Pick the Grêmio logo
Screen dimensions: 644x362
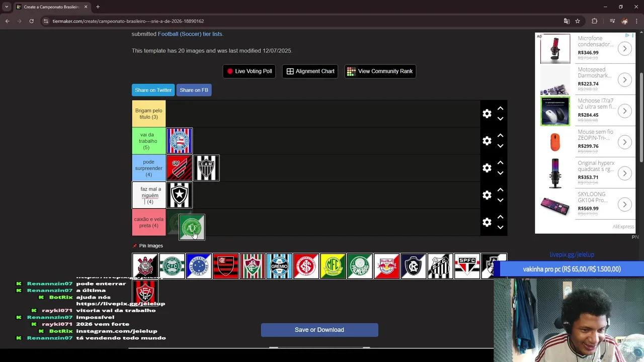coord(279,266)
